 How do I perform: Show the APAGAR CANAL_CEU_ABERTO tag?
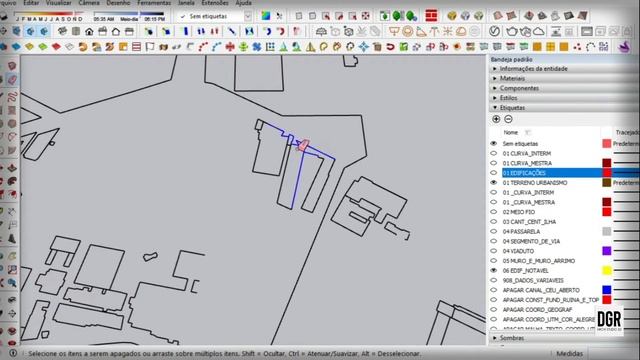click(x=494, y=290)
